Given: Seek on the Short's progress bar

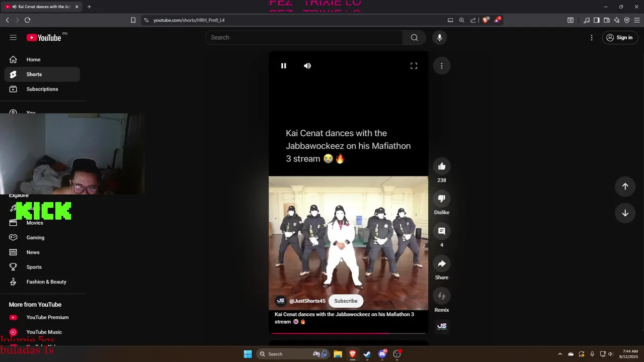Looking at the screenshot, I should click(x=348, y=333).
